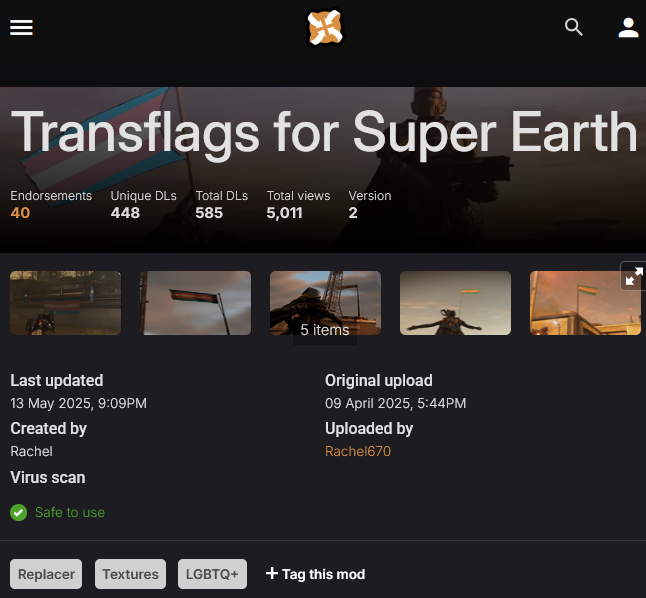This screenshot has height=598, width=646.
Task: Click the Original upload heading
Action: pyautogui.click(x=379, y=380)
